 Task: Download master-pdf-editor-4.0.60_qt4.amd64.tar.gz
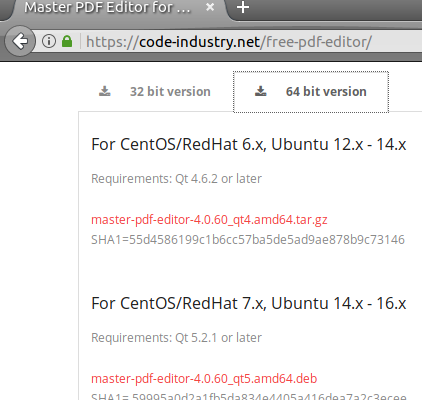coord(209,220)
